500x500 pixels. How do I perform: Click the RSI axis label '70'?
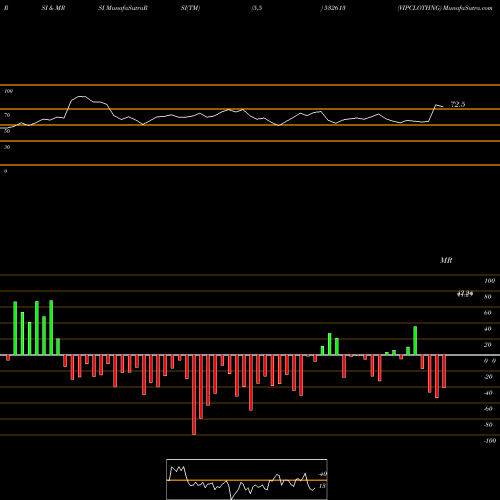tap(7, 115)
